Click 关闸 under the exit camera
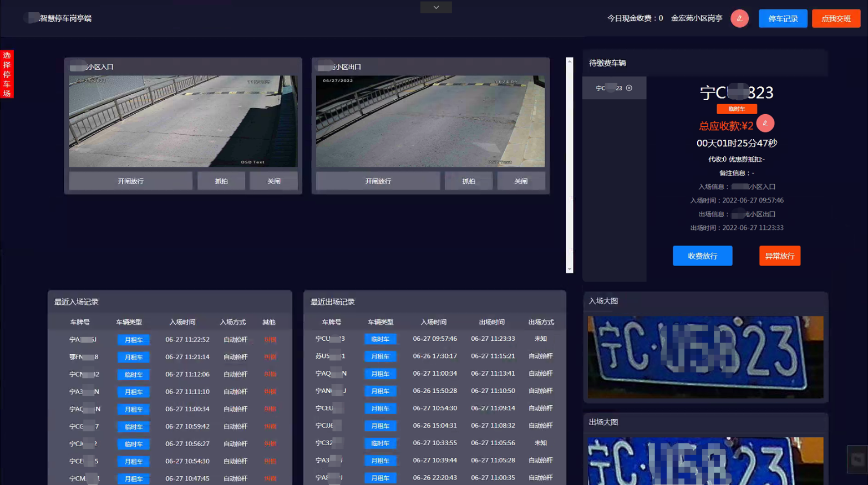 521,181
